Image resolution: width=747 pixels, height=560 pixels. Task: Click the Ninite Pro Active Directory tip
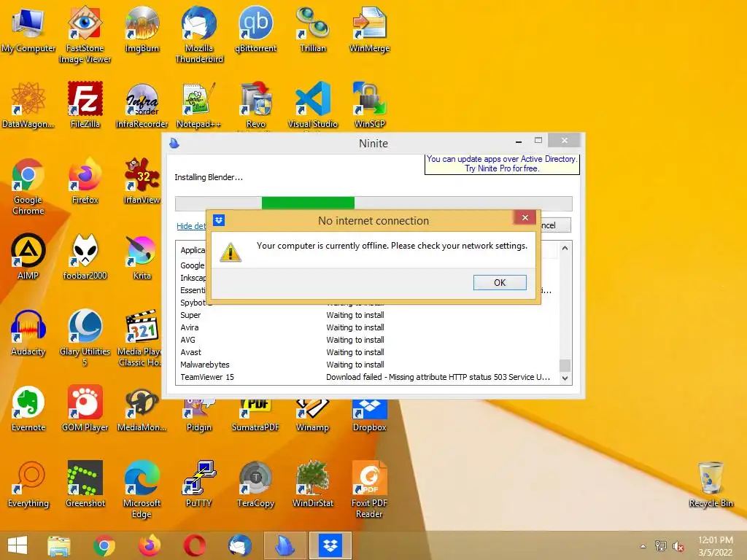point(502,164)
